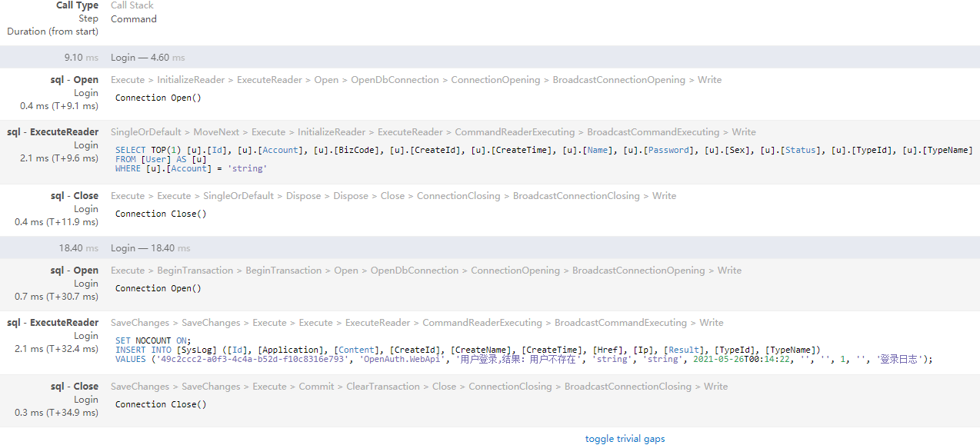Screen dimensions: 980x445
Task: Click the WHERE [u].[Account] = 'string' clause
Action: pos(191,168)
